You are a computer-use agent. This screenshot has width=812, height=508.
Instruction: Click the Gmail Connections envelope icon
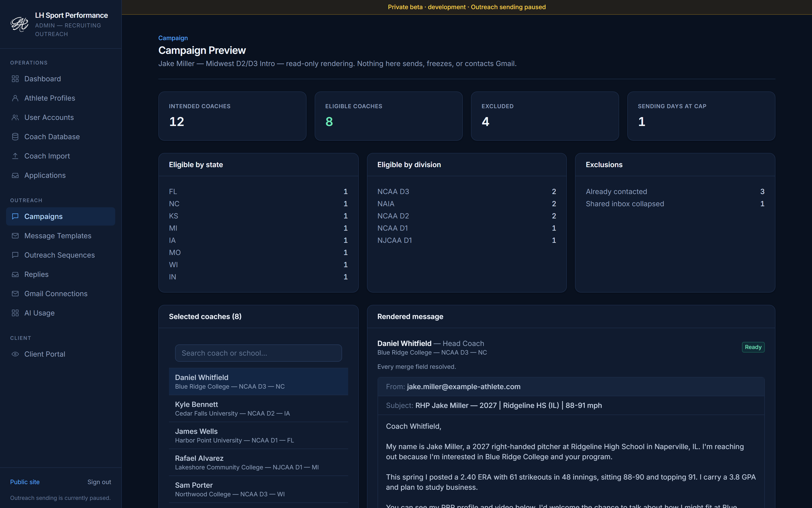[15, 294]
